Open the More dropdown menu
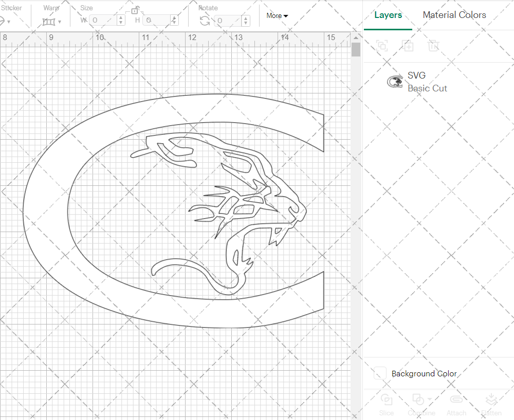This screenshot has width=514, height=420. [x=277, y=15]
